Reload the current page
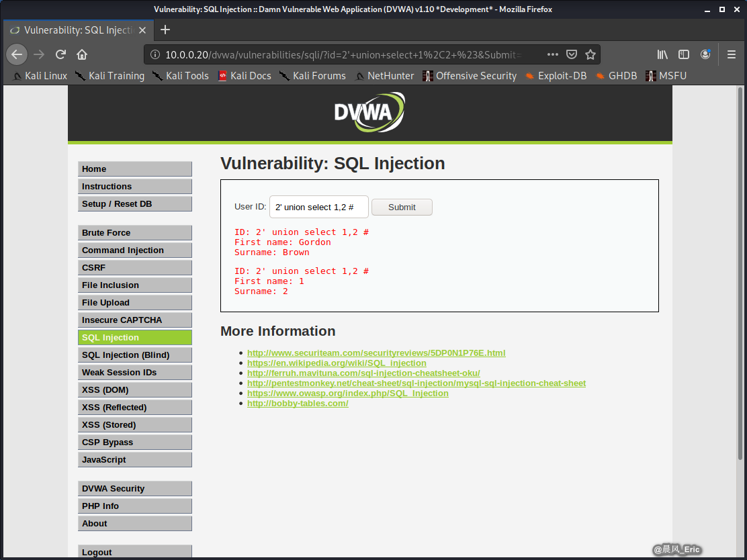Image resolution: width=747 pixels, height=560 pixels. (x=60, y=55)
